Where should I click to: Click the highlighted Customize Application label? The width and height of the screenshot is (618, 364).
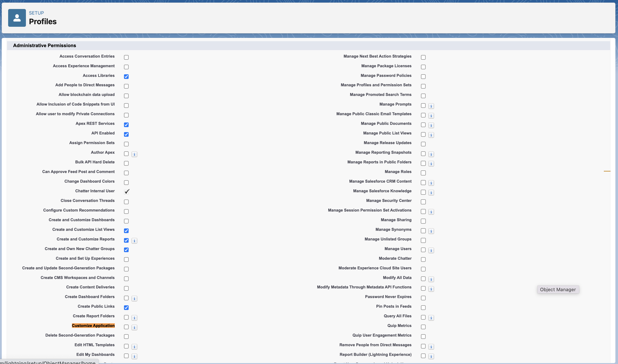click(93, 326)
